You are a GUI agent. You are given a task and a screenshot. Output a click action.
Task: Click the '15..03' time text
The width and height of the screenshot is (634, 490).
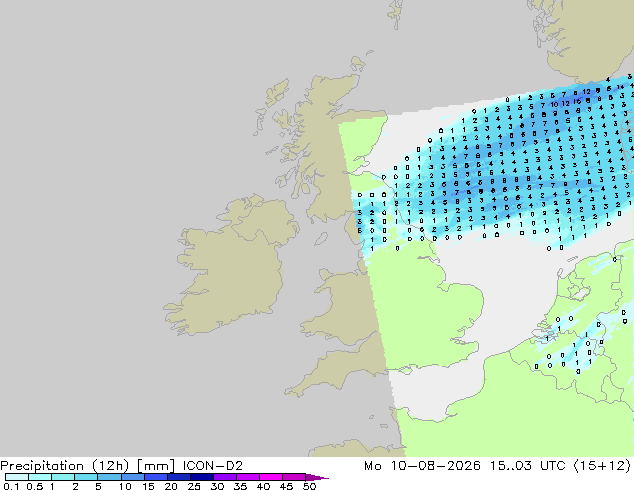tap(510, 466)
